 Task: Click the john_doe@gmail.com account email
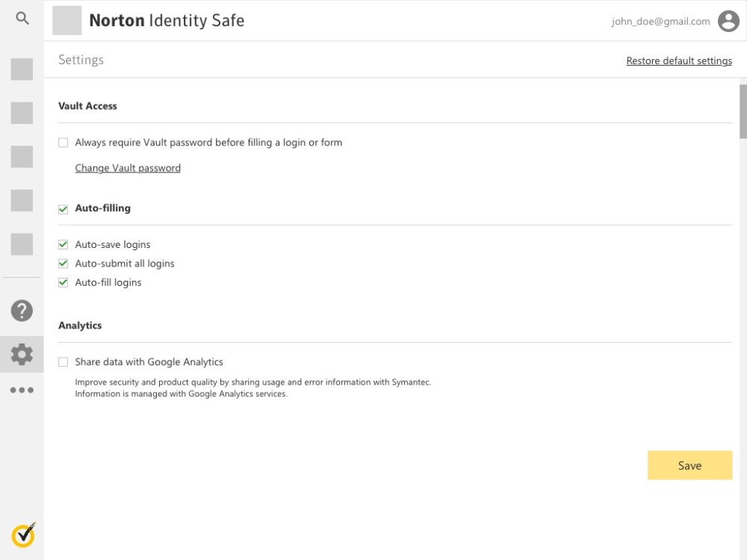660,22
